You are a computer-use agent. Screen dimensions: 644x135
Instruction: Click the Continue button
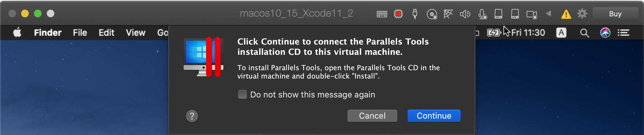pos(434,116)
